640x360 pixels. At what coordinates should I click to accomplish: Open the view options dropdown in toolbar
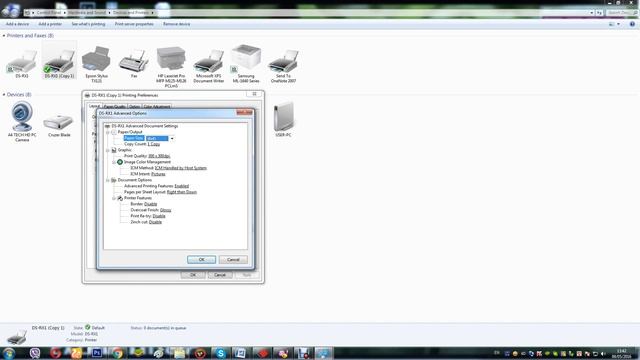tap(618, 24)
